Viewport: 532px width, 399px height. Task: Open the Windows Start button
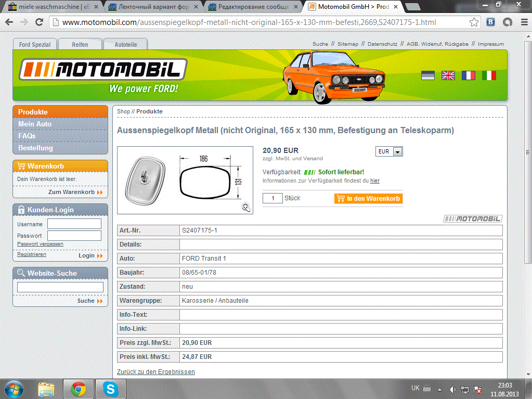14,389
